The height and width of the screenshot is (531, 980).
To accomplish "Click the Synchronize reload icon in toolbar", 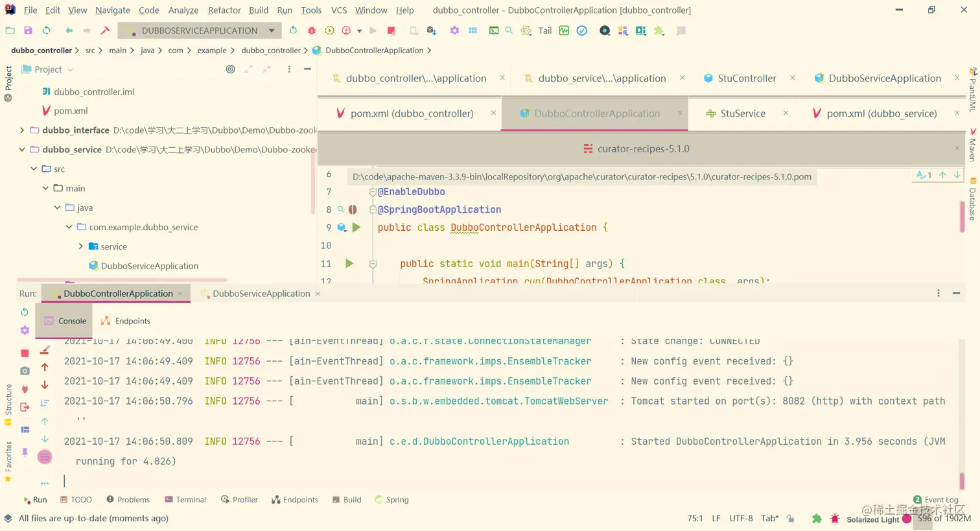I will pyautogui.click(x=46, y=30).
